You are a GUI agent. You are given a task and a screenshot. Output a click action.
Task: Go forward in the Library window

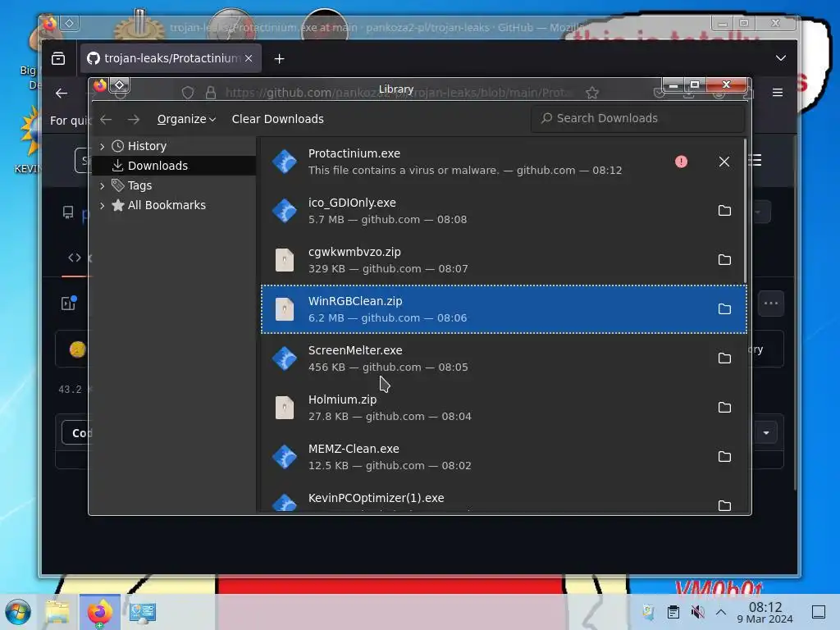[134, 119]
